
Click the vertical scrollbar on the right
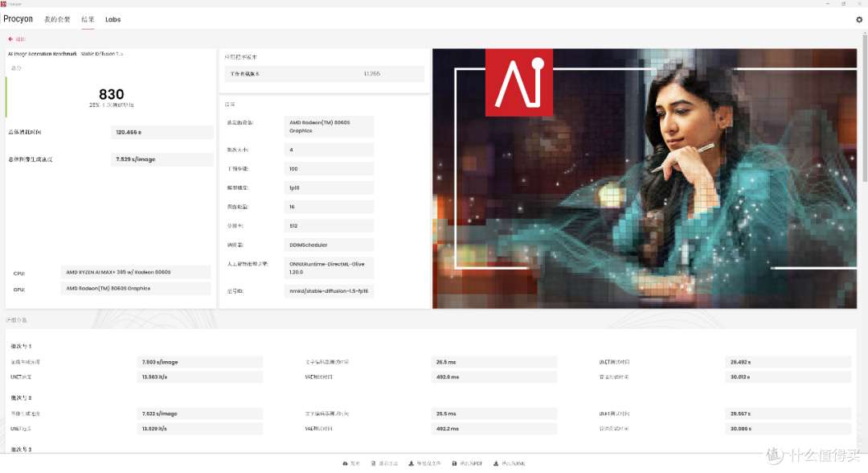(x=865, y=108)
